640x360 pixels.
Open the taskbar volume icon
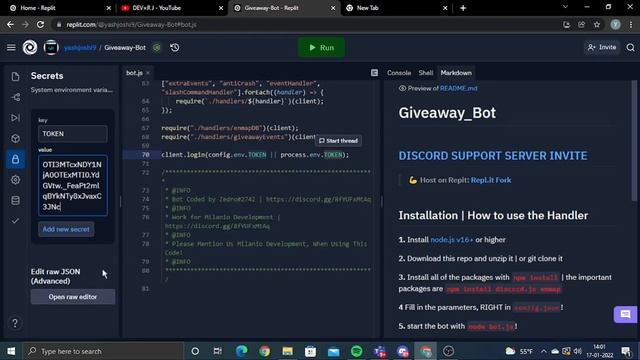pos(577,351)
